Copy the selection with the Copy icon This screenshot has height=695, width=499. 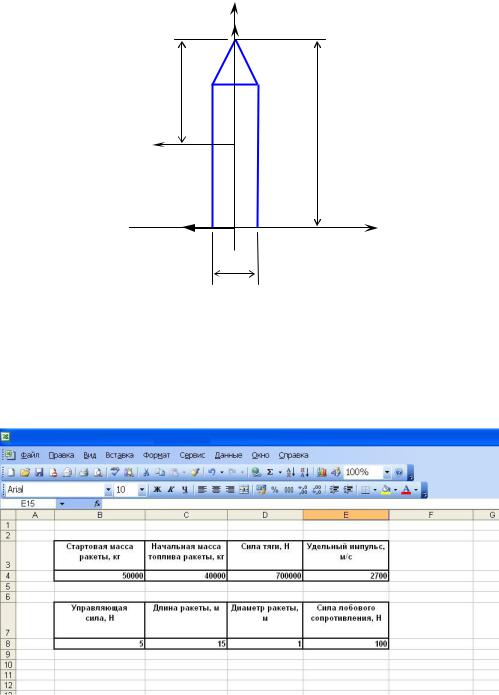160,472
